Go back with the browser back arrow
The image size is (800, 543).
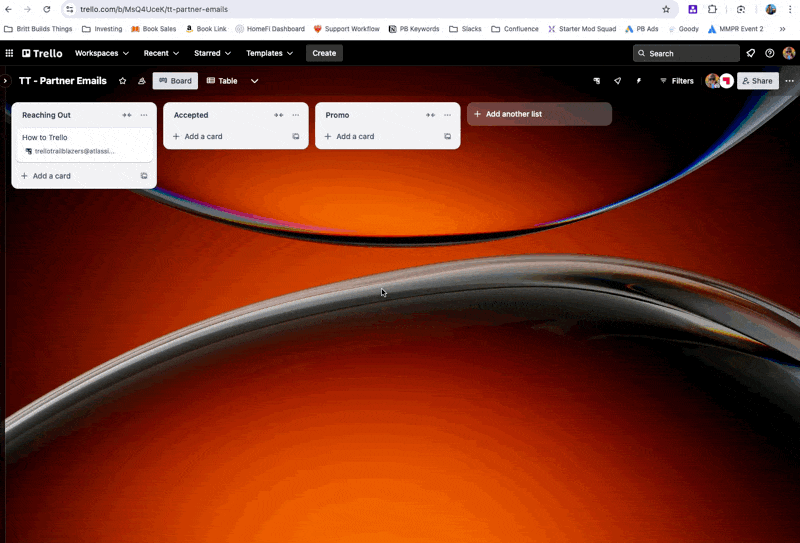(9, 9)
